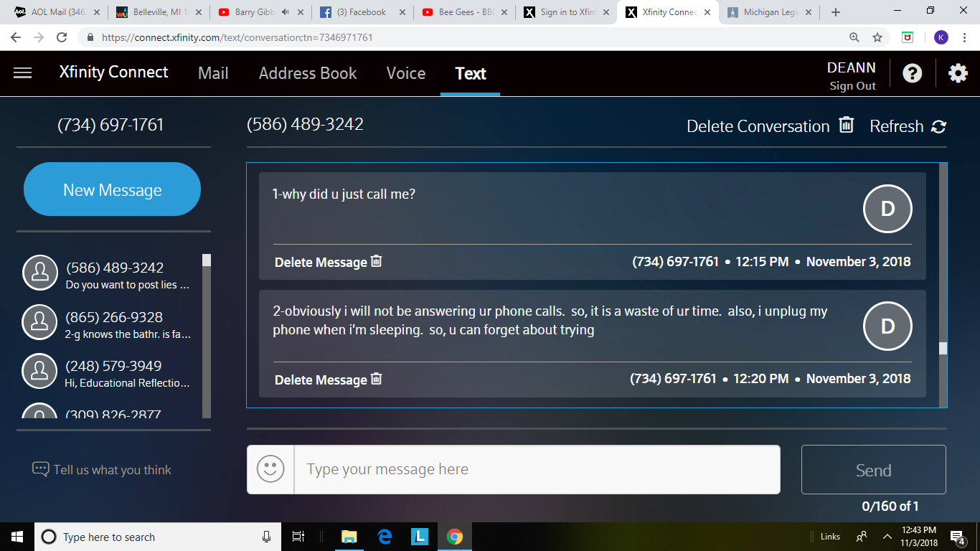Open Windows Start menu

17,537
